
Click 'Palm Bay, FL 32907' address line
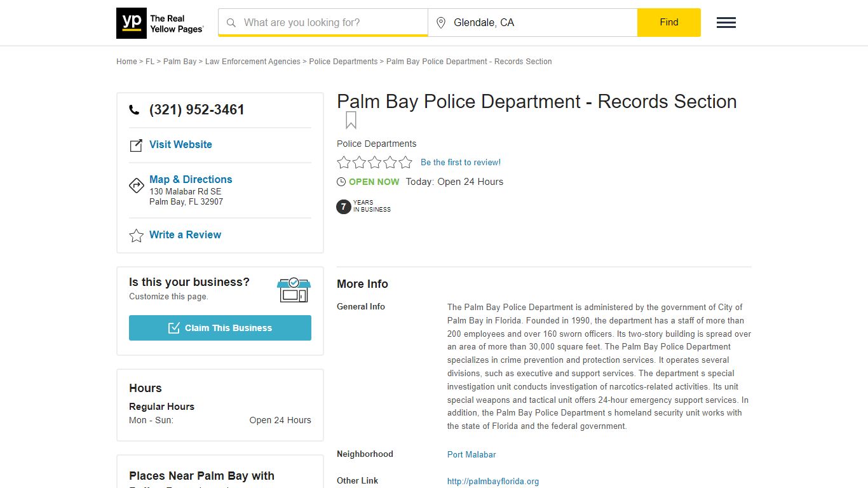(x=186, y=202)
